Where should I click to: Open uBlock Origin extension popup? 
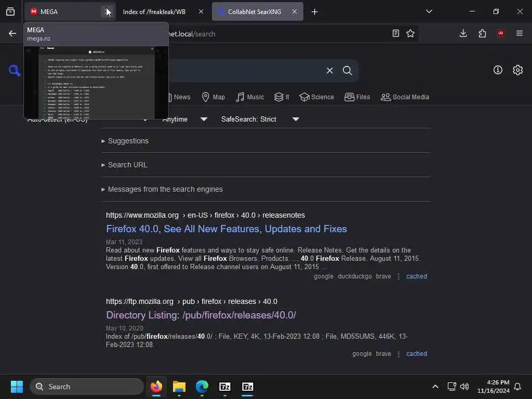pyautogui.click(x=501, y=33)
